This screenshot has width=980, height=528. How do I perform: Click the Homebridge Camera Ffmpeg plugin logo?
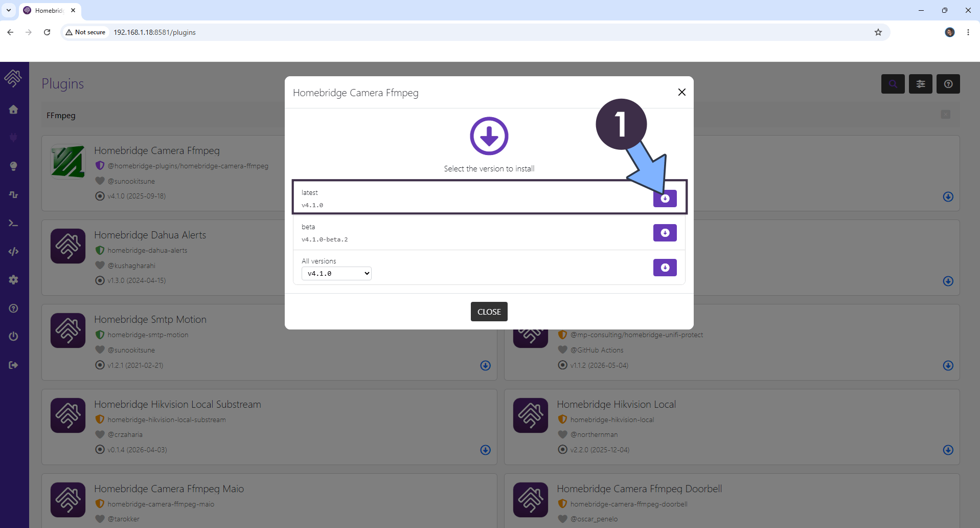pyautogui.click(x=68, y=162)
